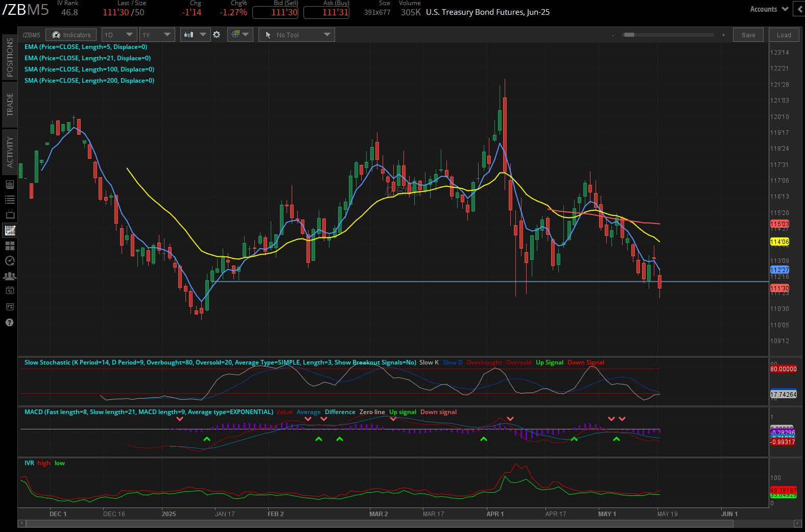Click the Load chart button
Image resolution: width=805 pixels, height=532 pixels.
coord(784,35)
